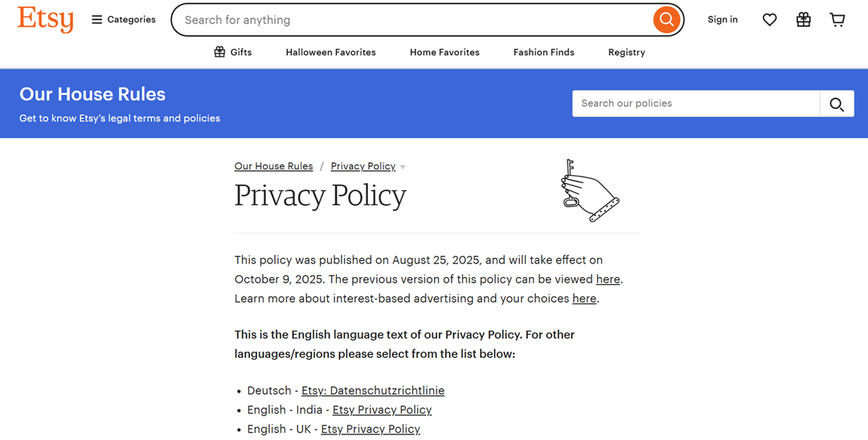Click the hand holding key illustration
This screenshot has width=868, height=440.
click(589, 190)
